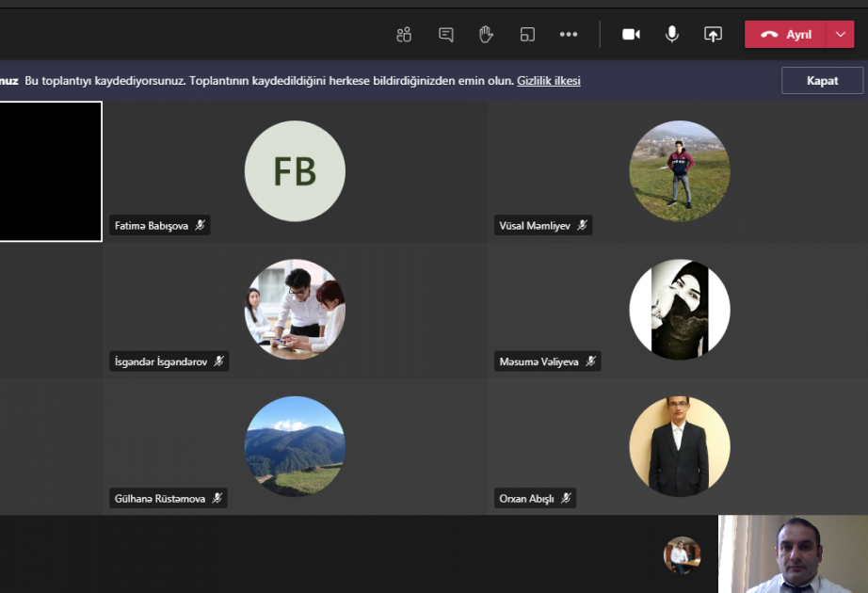Click Orxan Abışlı profile picture
868x593 pixels.
click(680, 446)
